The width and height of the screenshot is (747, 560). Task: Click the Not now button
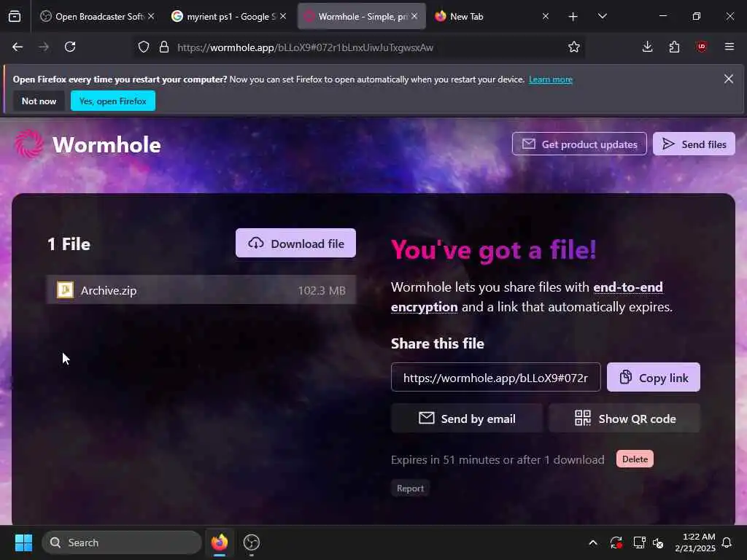pyautogui.click(x=39, y=101)
